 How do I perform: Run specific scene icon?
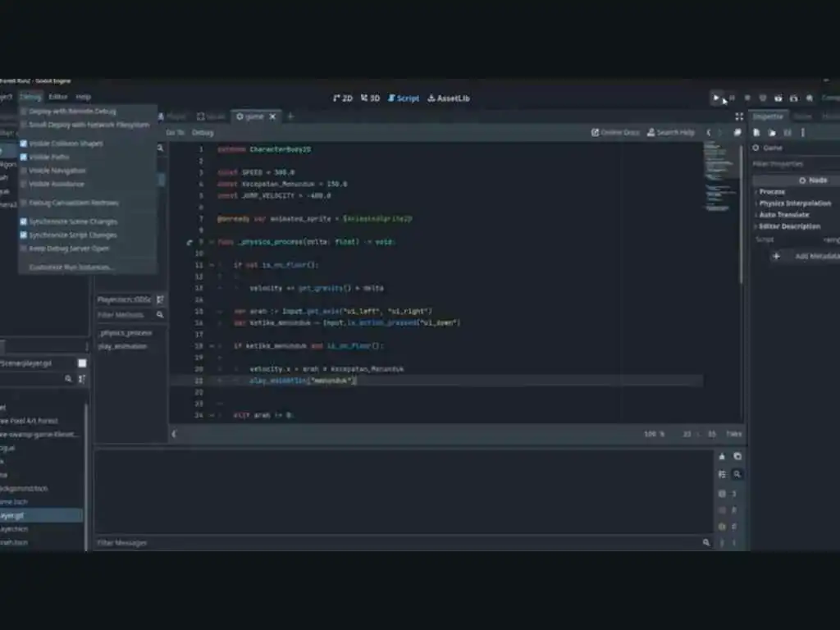pyautogui.click(x=794, y=98)
